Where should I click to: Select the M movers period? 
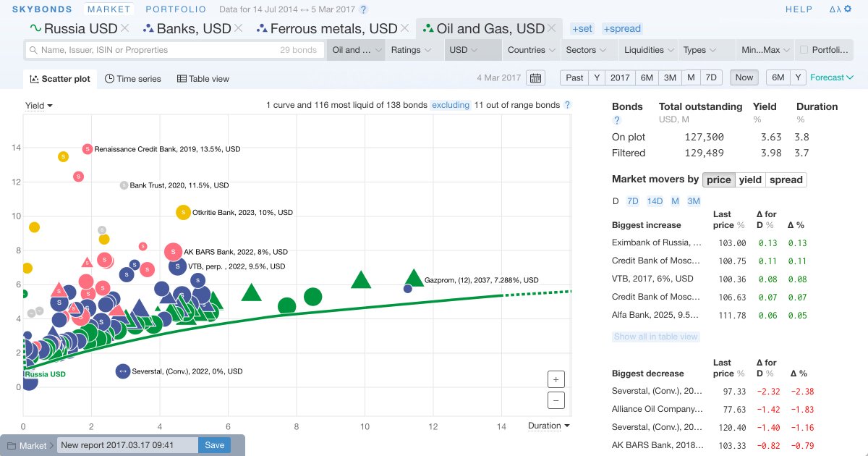point(675,201)
